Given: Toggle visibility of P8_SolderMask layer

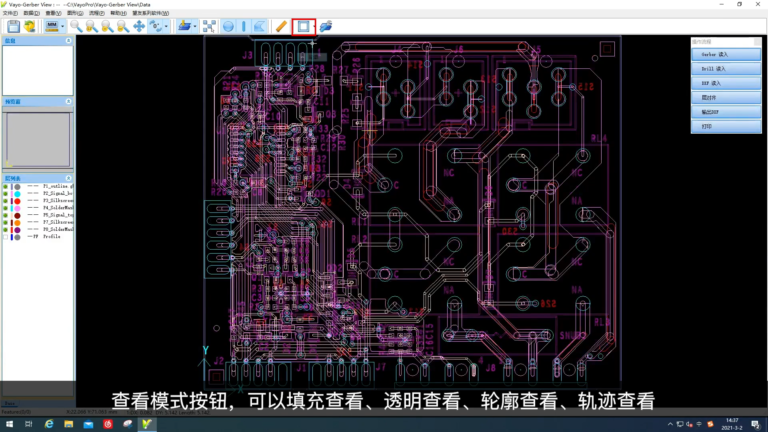Looking at the screenshot, I should click(x=5, y=230).
